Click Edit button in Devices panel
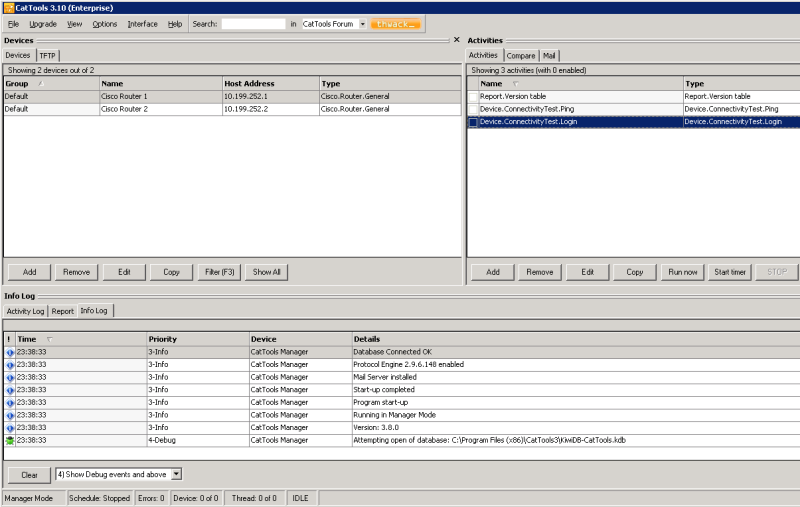 pyautogui.click(x=124, y=272)
